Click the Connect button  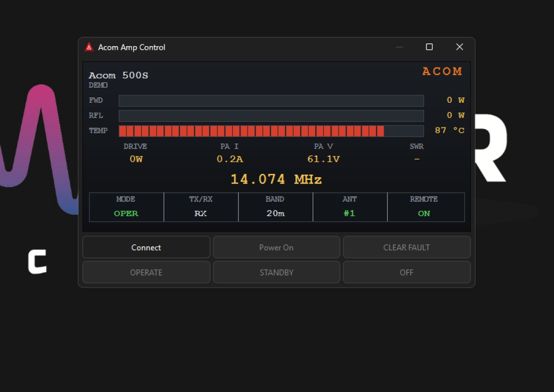[146, 247]
